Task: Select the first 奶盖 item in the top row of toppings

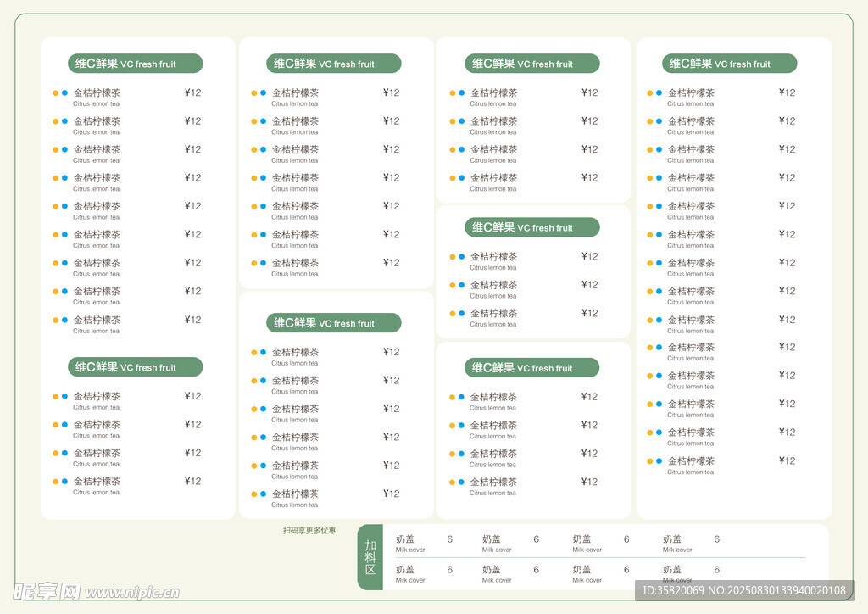Action: coord(405,539)
